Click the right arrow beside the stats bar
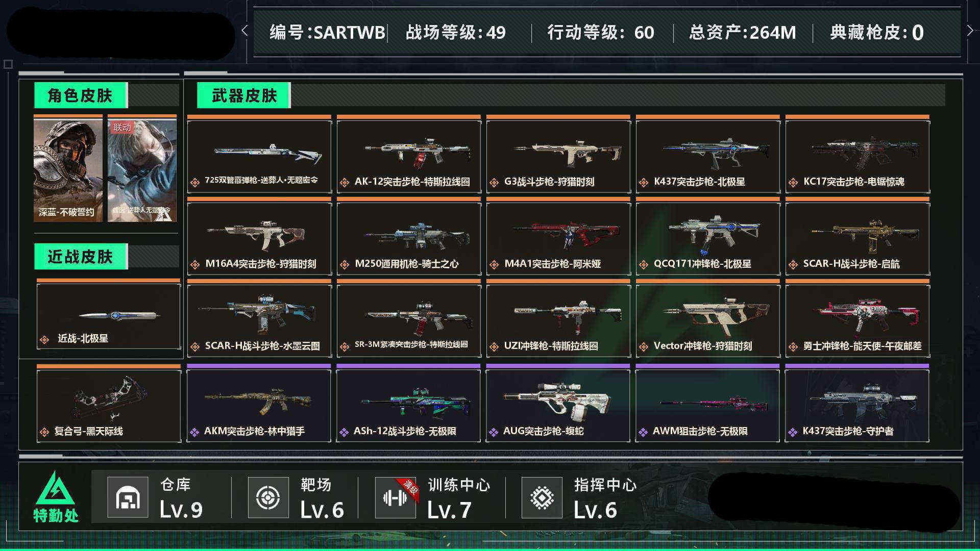The width and height of the screenshot is (980, 551). tap(970, 31)
